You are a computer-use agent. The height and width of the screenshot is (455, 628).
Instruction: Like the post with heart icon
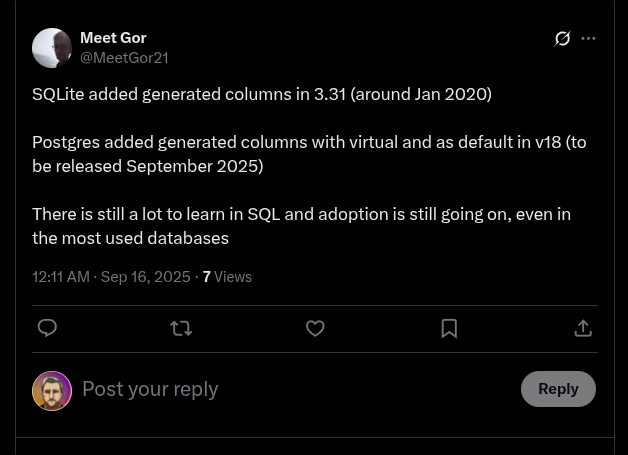(x=315, y=328)
